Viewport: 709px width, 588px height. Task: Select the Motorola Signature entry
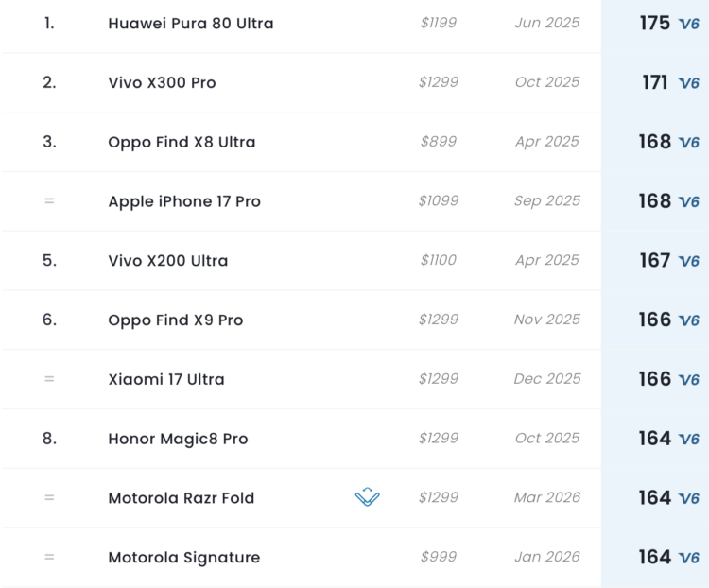point(184,558)
